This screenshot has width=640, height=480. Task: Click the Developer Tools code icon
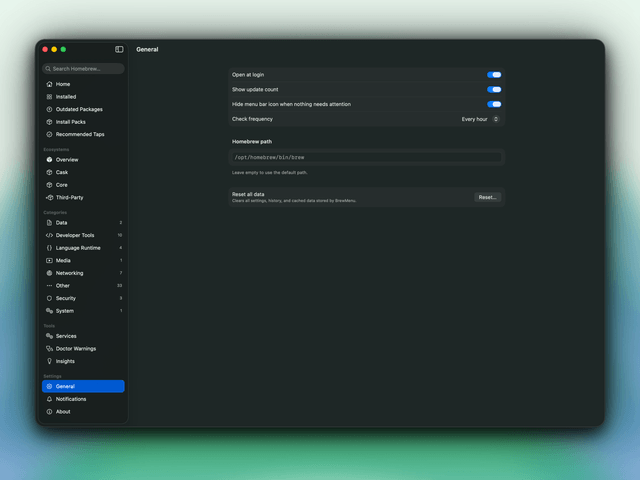point(49,236)
